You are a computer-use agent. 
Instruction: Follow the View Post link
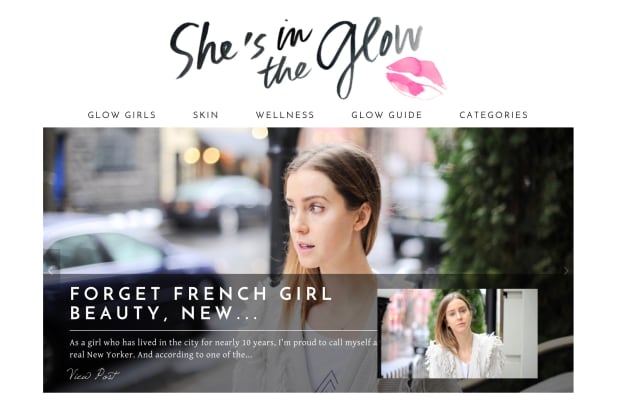point(93,374)
